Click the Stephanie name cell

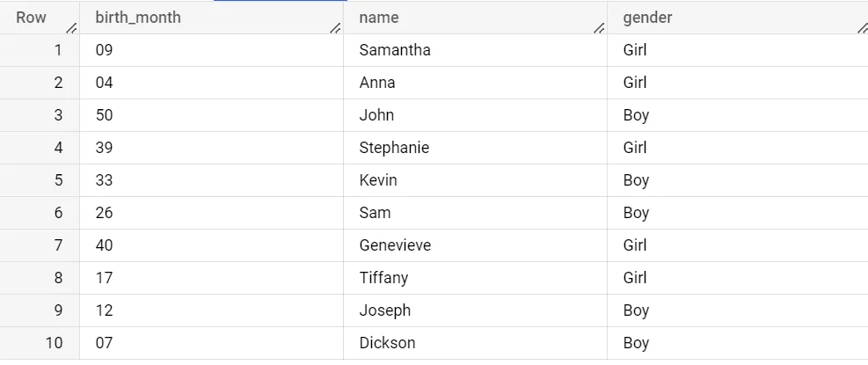pyautogui.click(x=394, y=148)
